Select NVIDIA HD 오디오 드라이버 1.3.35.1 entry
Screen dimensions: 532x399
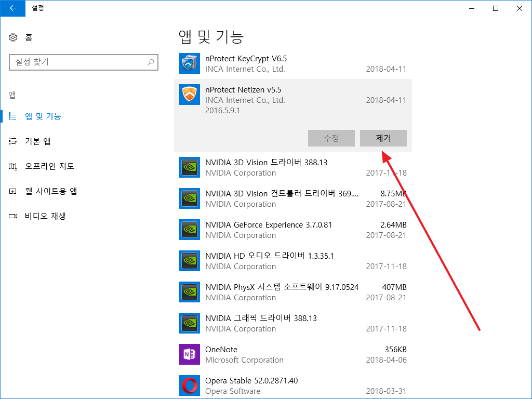click(x=270, y=256)
